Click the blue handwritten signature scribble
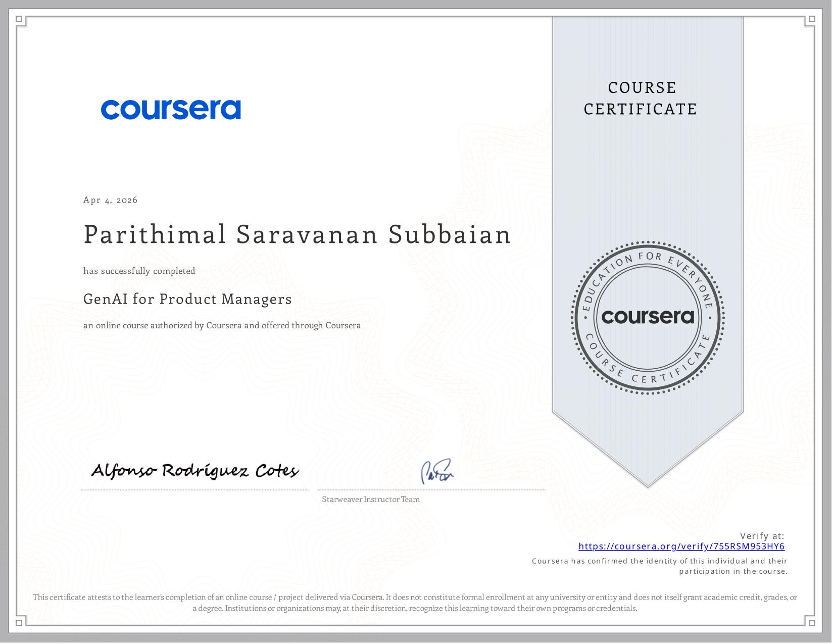This screenshot has height=644, width=833. click(x=437, y=472)
